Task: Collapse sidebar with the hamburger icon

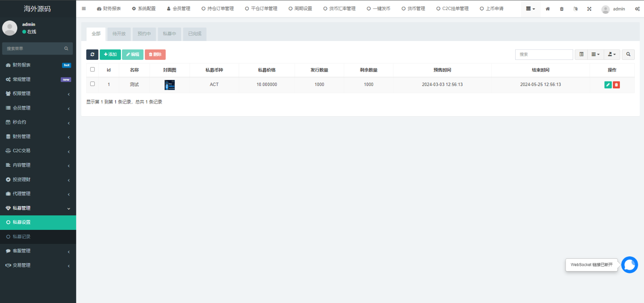Action: (x=84, y=8)
